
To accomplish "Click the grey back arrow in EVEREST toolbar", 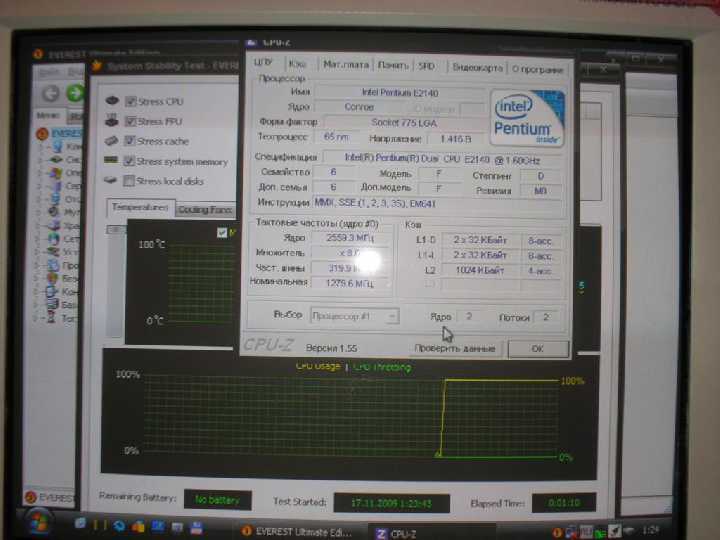I will [x=51, y=94].
